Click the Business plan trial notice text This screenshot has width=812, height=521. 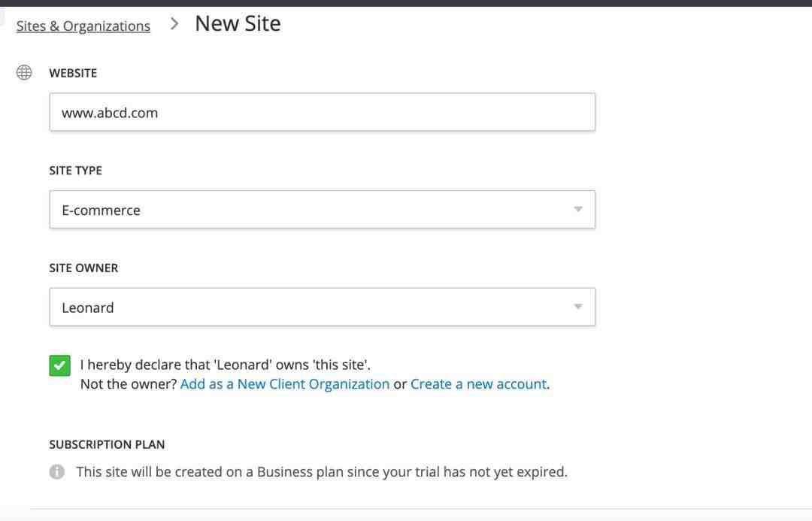click(322, 472)
